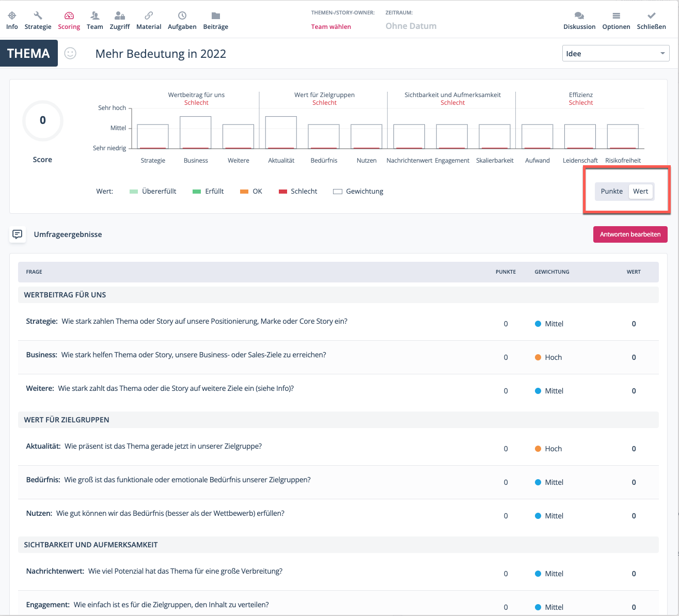Open the Zugriff access icon
The height and width of the screenshot is (616, 679).
pos(119,16)
